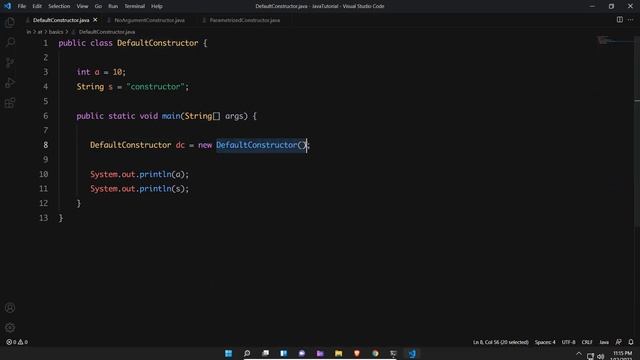Click the class name DefaultConstructor on line 1
The image size is (640, 360).
[158, 43]
